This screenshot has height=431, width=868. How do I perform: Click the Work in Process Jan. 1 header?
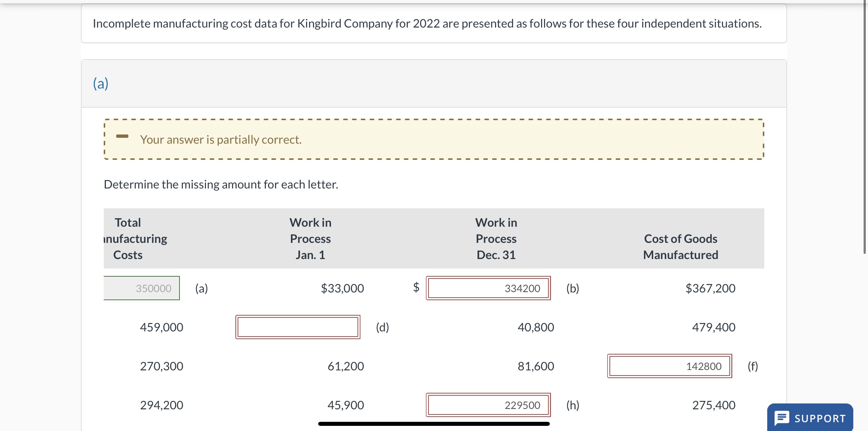coord(310,238)
